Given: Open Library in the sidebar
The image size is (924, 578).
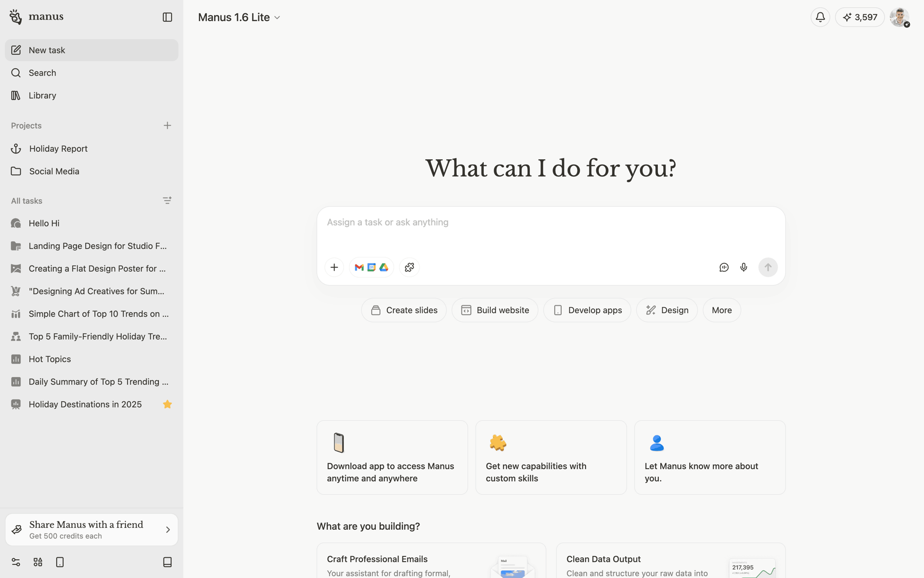Looking at the screenshot, I should point(91,95).
